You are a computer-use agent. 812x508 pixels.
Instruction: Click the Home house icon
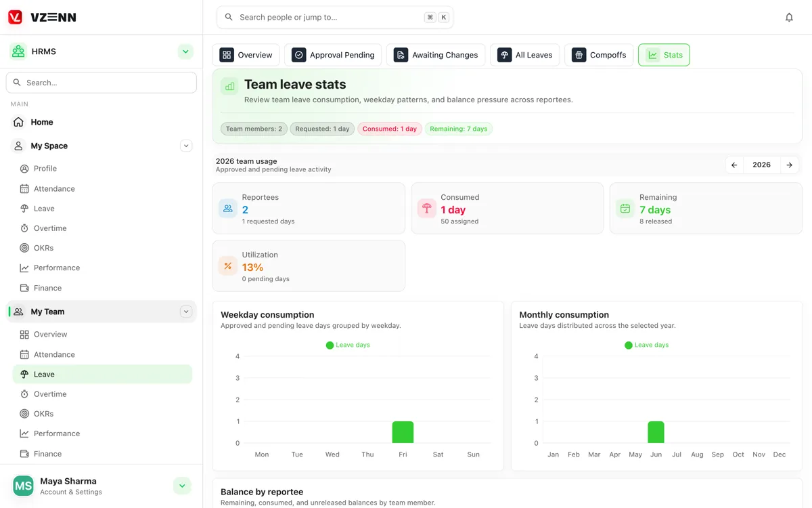(18, 122)
